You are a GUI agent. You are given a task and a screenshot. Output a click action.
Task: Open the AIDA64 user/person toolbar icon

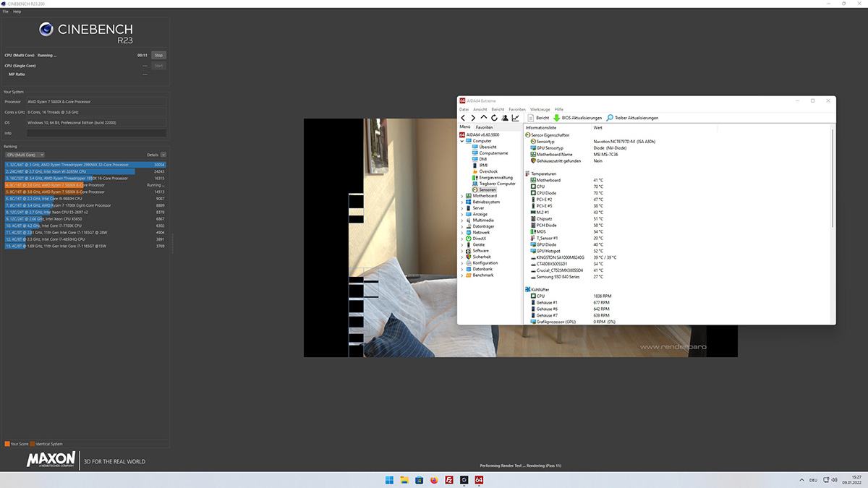(x=505, y=118)
